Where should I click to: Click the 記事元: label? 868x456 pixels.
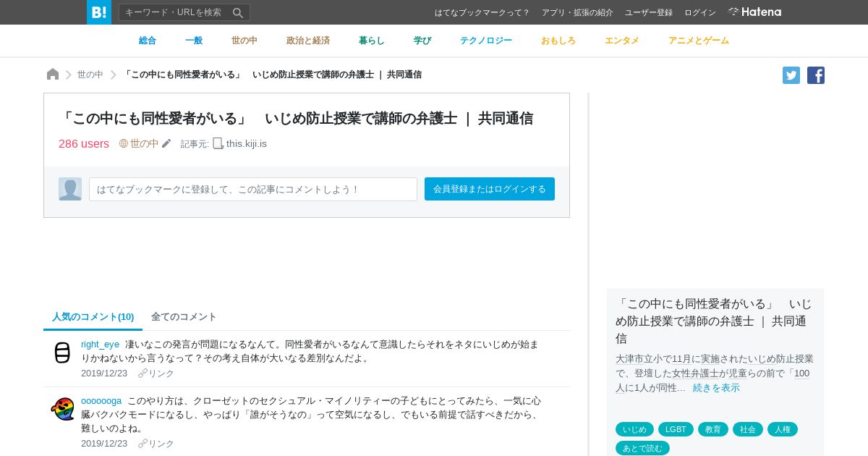point(195,144)
